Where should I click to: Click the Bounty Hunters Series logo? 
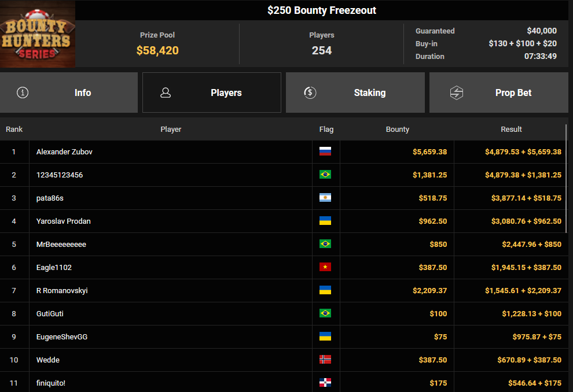(x=38, y=34)
